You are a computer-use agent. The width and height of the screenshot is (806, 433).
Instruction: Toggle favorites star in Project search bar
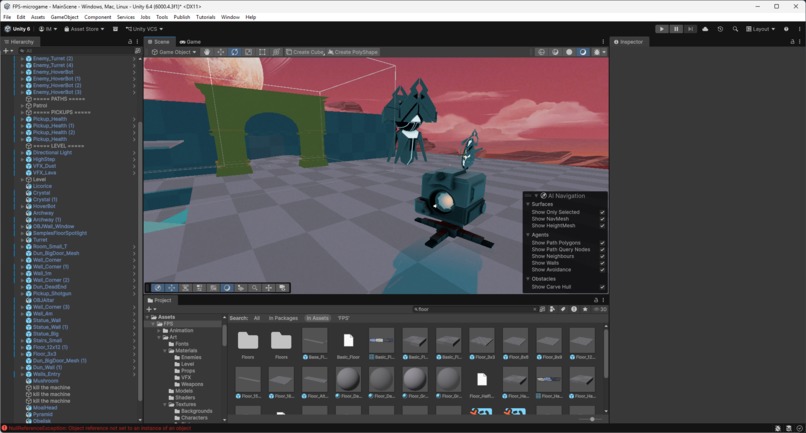(584, 309)
